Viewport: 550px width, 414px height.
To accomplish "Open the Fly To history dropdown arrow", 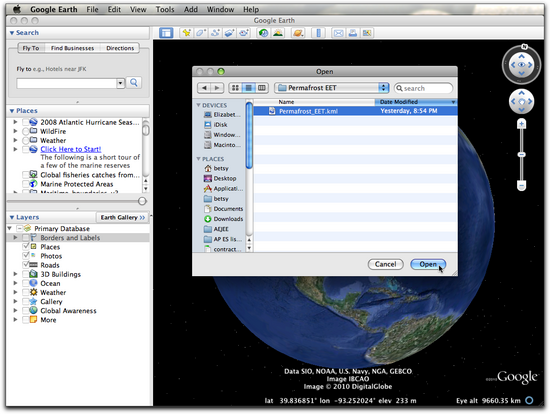I will click(120, 83).
